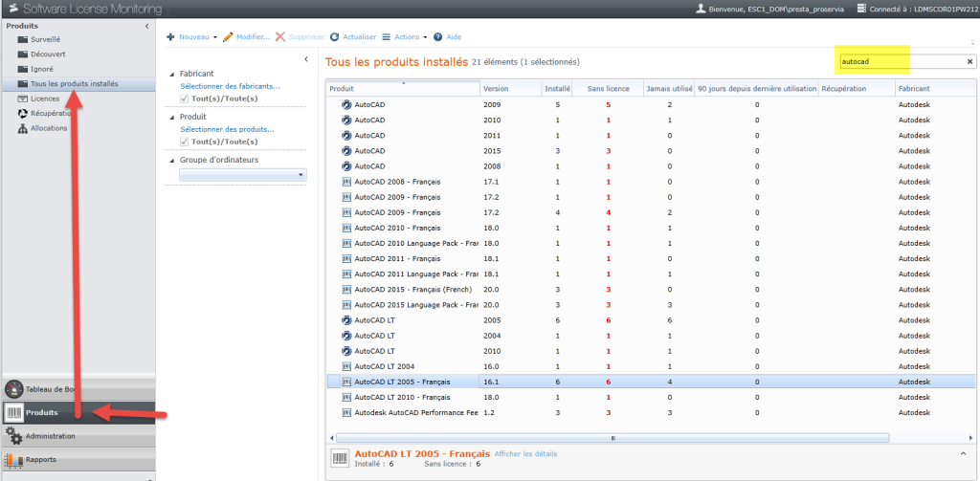Toggle Tout(s)/Toute(s) checkbox under Fabricant
The height and width of the screenshot is (481, 980).
(x=185, y=98)
